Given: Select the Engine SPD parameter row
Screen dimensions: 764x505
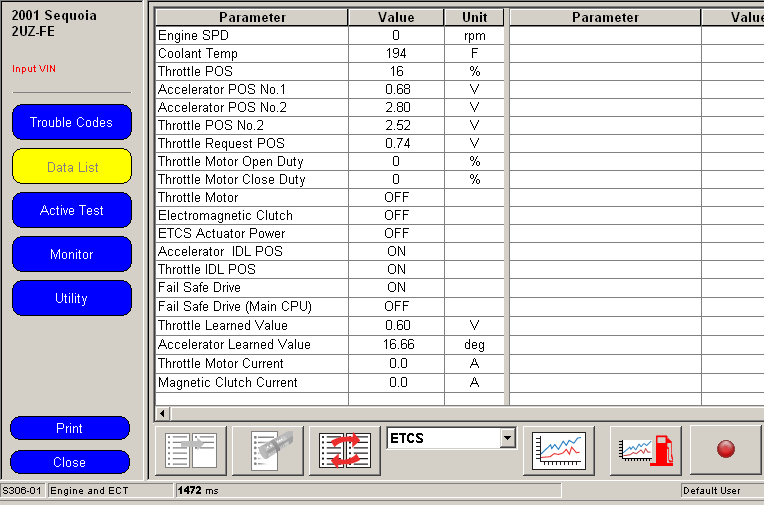Looking at the screenshot, I should click(x=251, y=35).
